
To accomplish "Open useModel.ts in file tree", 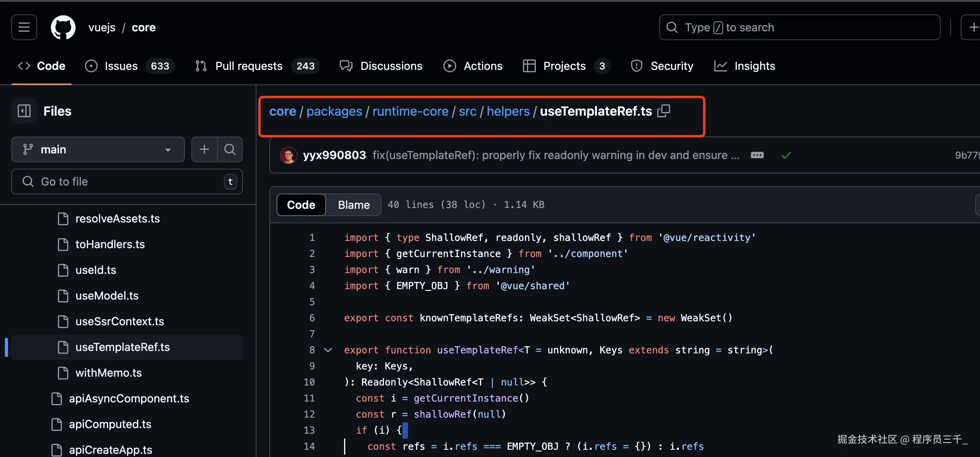I will (107, 296).
